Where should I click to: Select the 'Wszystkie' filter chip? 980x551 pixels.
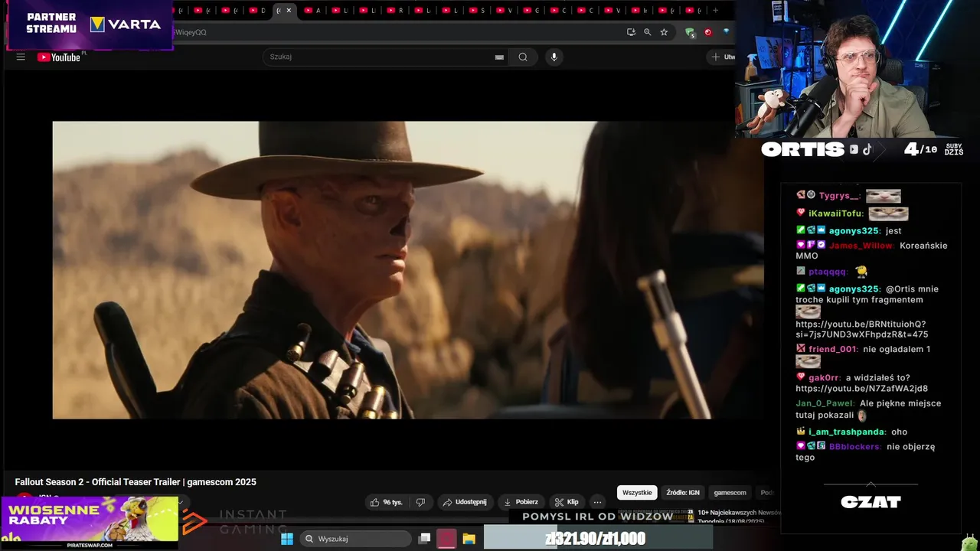(x=637, y=493)
